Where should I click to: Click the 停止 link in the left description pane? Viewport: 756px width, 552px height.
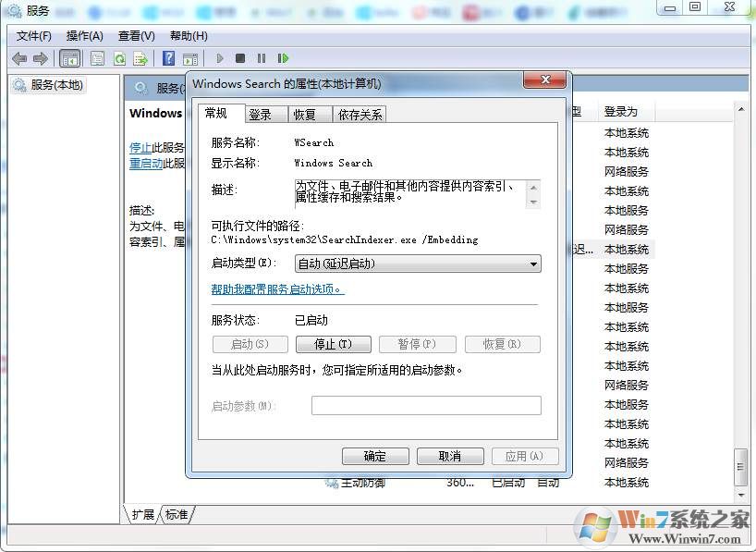click(x=140, y=147)
